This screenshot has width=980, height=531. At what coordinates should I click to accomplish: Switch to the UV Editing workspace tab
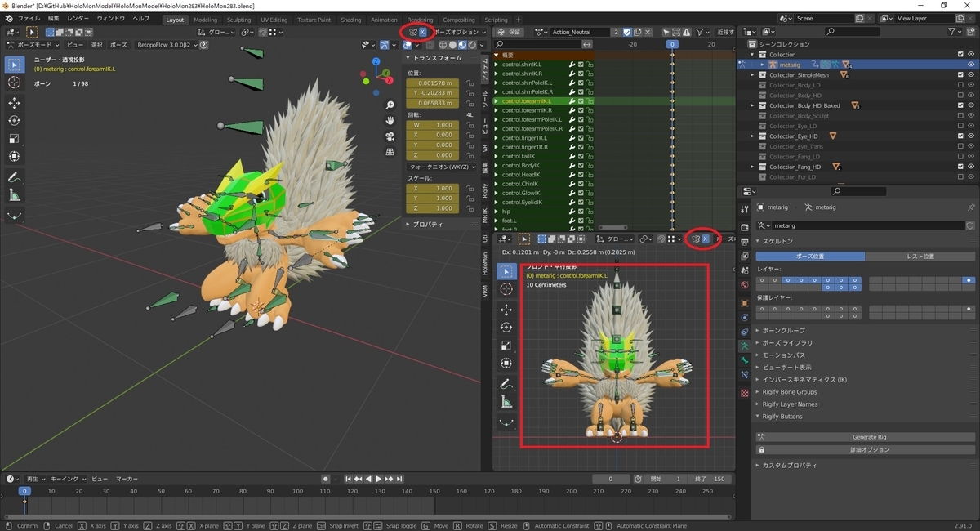coord(274,20)
